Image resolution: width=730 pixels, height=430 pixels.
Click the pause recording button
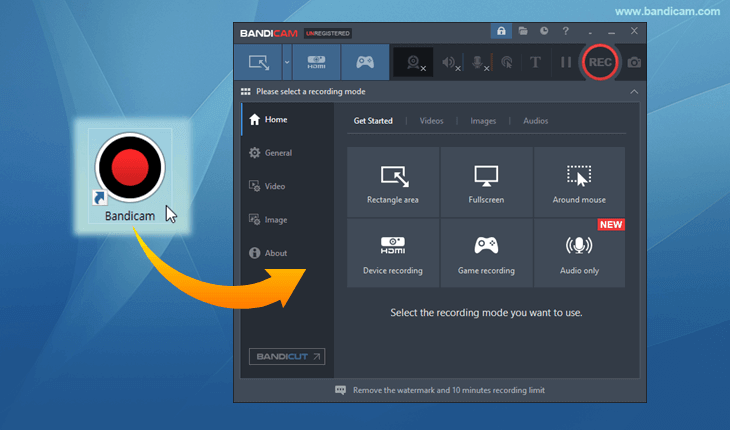(x=566, y=62)
